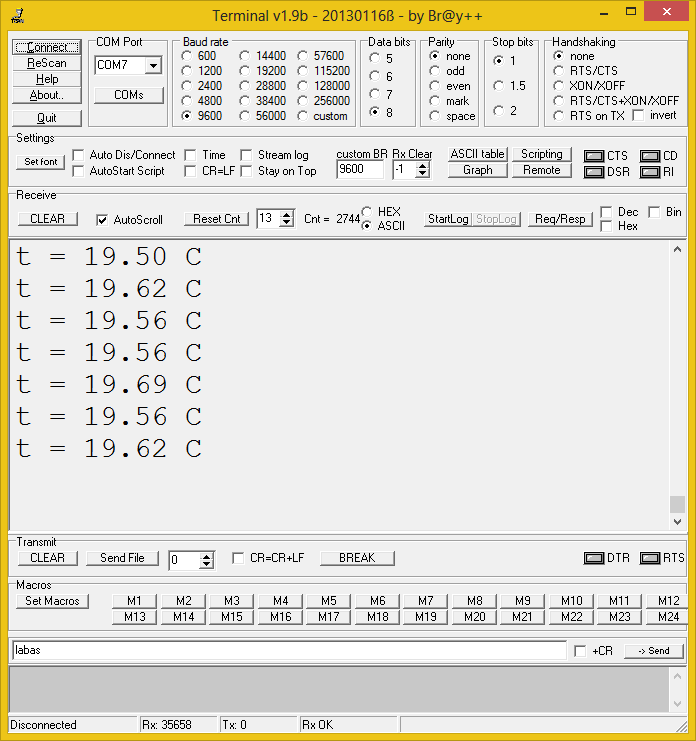The width and height of the screenshot is (696, 741).
Task: Increase the Rx Clear value
Action: (423, 165)
